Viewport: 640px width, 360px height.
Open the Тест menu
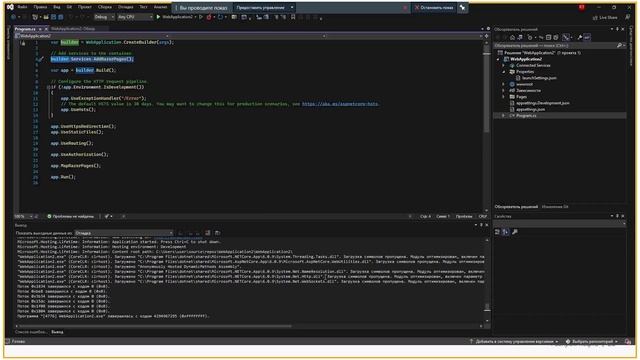coord(143,7)
